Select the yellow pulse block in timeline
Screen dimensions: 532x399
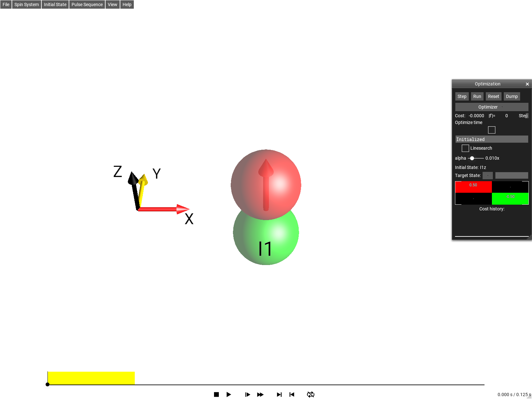coord(91,378)
